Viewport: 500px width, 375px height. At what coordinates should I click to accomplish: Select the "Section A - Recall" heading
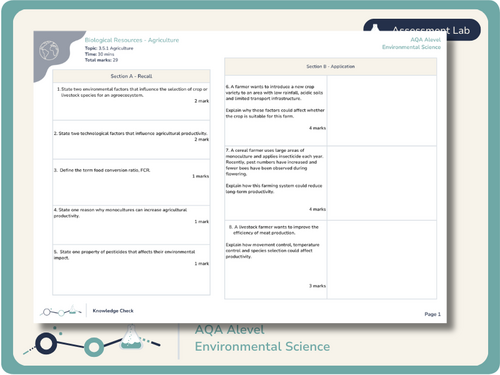131,76
